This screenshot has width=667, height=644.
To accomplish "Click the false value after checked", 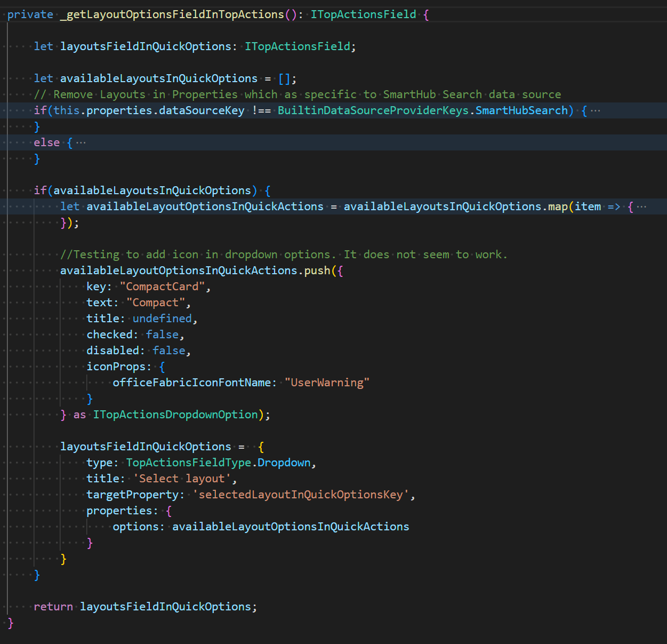I will (x=163, y=335).
